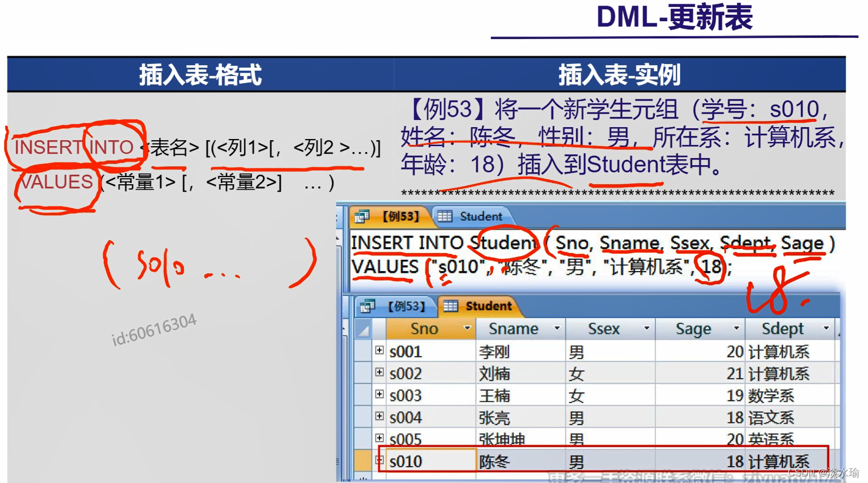Click the query icon on the 例53 tab above the datasheet

point(368,306)
